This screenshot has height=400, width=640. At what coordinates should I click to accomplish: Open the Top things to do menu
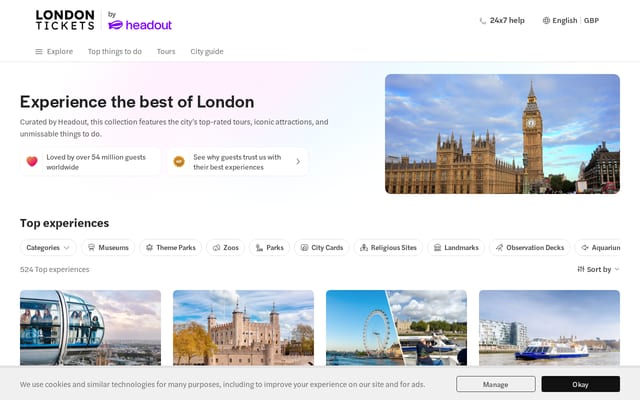(115, 51)
